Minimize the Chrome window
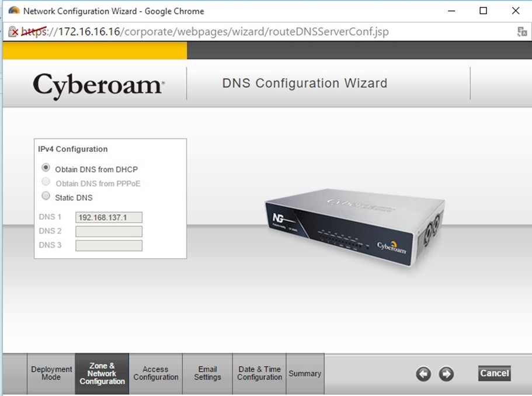The image size is (532, 396). pyautogui.click(x=451, y=11)
